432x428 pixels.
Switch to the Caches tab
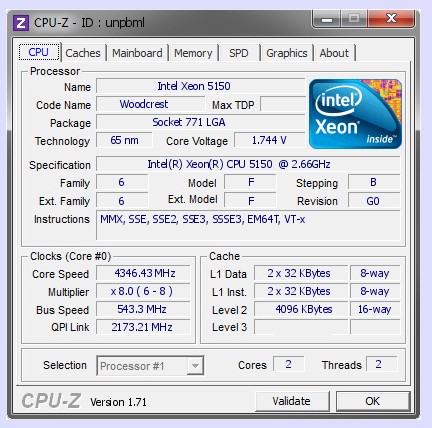pyautogui.click(x=83, y=53)
